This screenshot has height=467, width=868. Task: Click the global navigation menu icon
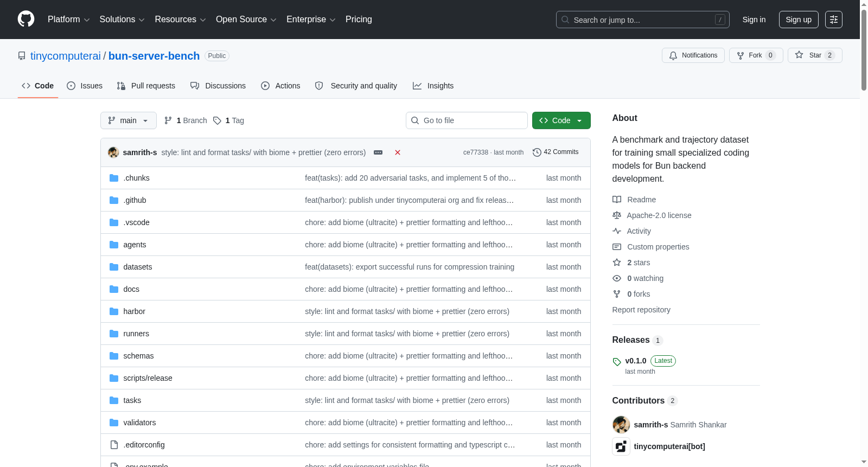pyautogui.click(x=834, y=20)
